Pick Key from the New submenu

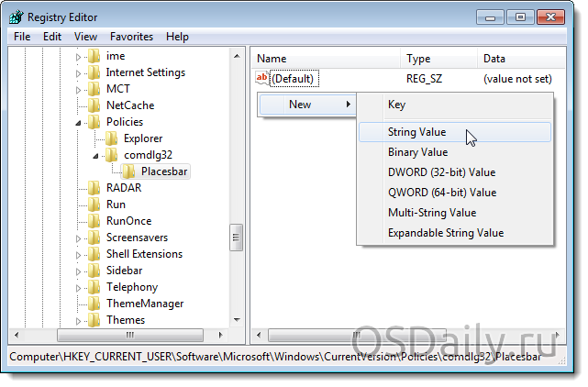click(396, 105)
